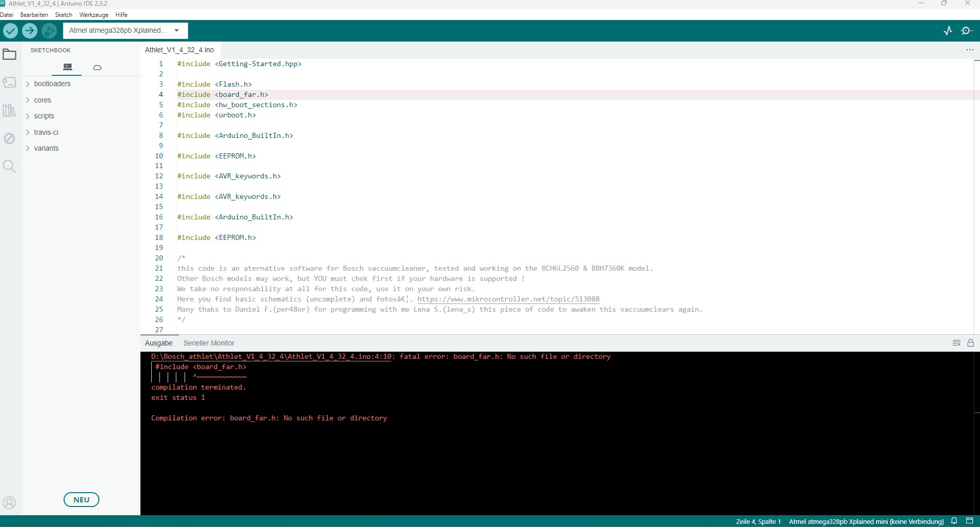Click comment line starting 'Other Bosch models'
This screenshot has height=527, width=980.
coord(351,279)
